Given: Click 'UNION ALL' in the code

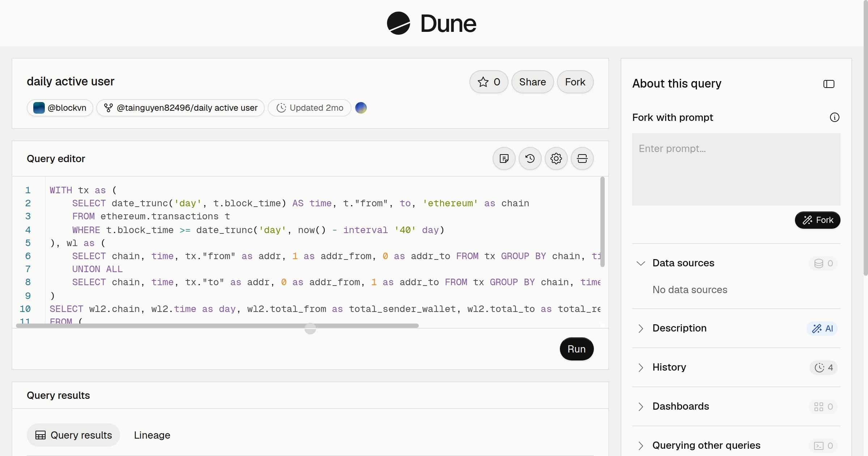Looking at the screenshot, I should (x=97, y=269).
